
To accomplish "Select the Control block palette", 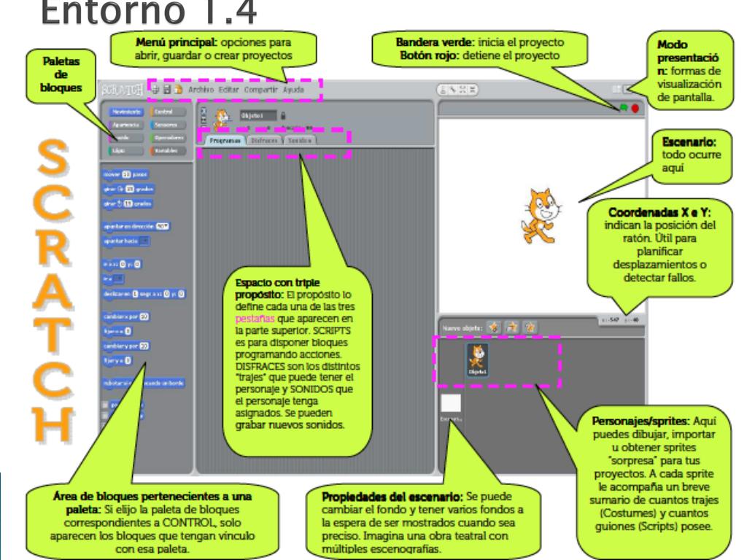I will tap(168, 112).
